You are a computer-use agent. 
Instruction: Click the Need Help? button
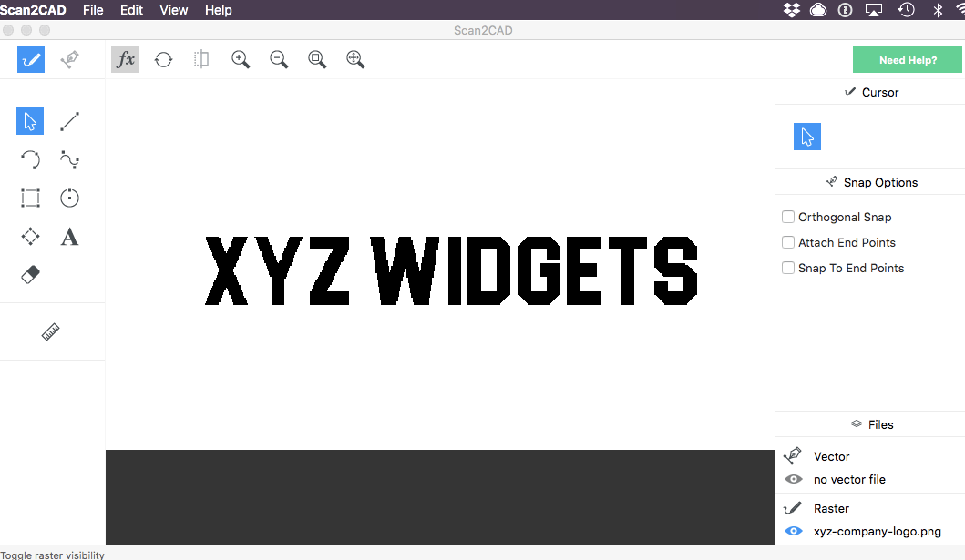[x=907, y=59]
